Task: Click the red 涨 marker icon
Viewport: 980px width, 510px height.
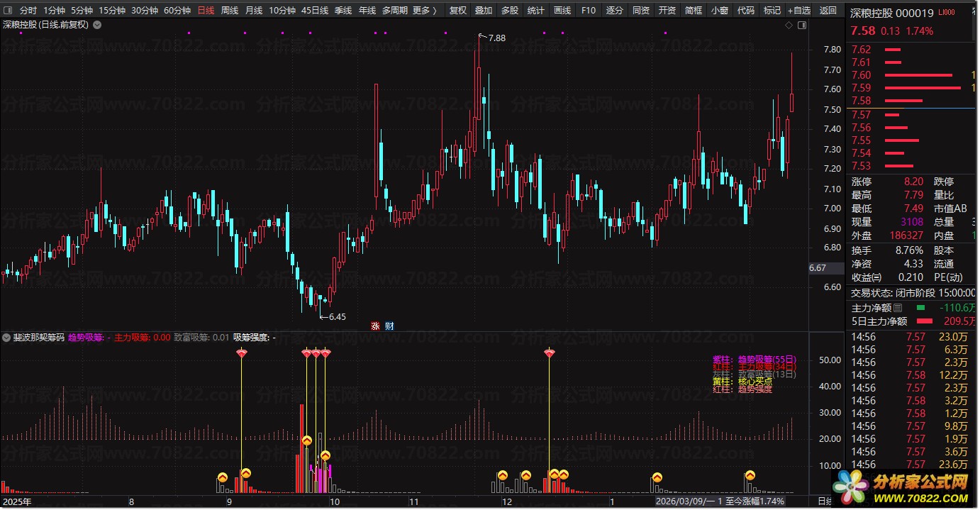Action: tap(375, 326)
